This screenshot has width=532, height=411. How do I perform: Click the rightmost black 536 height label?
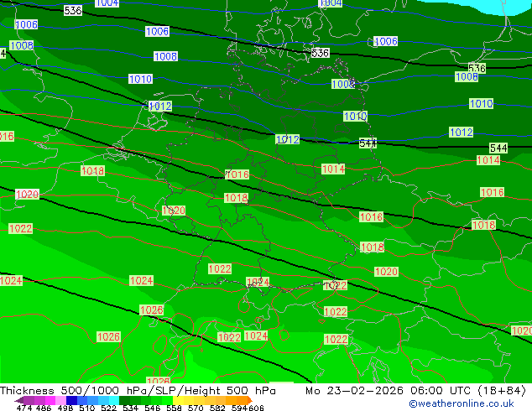[x=477, y=68]
